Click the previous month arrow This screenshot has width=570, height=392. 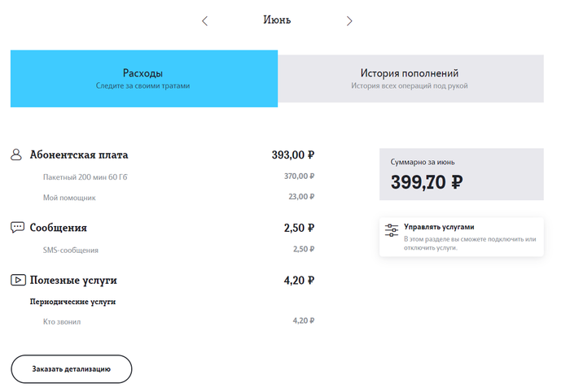pyautogui.click(x=204, y=21)
